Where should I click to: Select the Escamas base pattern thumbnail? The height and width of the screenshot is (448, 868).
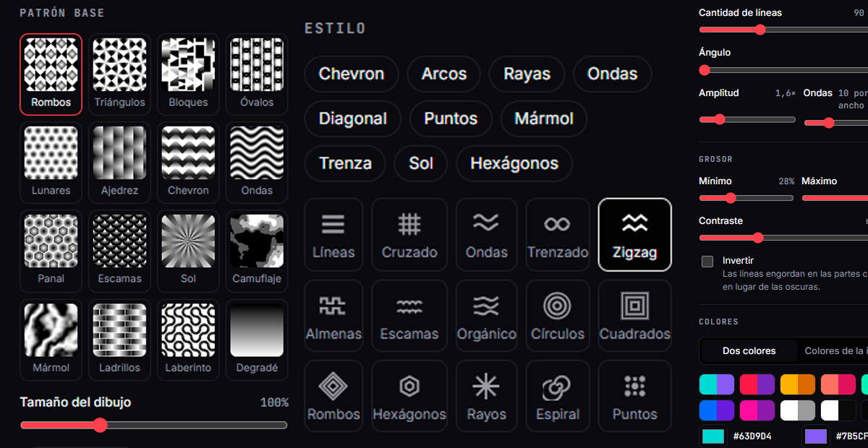[x=119, y=251]
